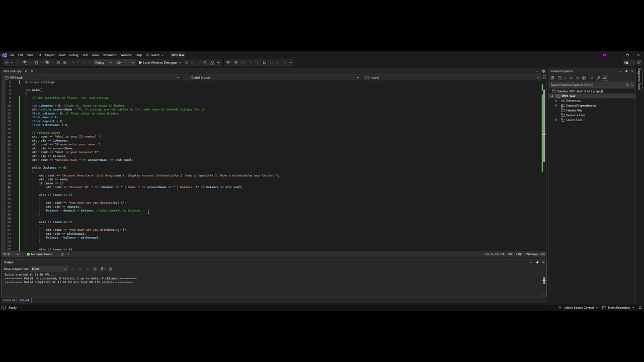Click Clear All in Output toolbar

pos(95,269)
